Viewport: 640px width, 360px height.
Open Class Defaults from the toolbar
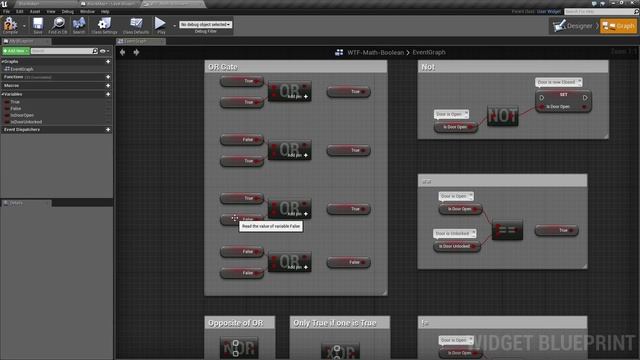pyautogui.click(x=136, y=25)
